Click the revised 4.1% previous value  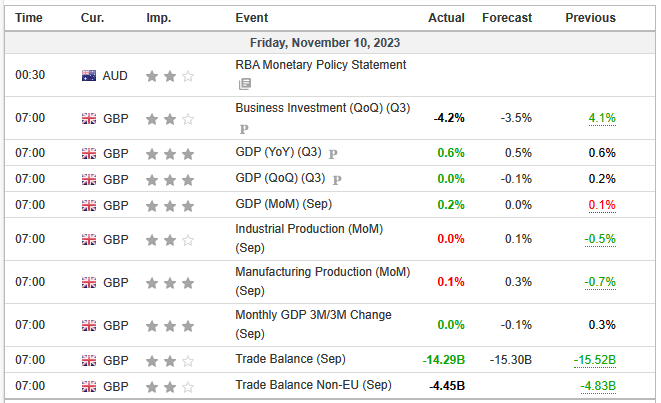tap(602, 118)
